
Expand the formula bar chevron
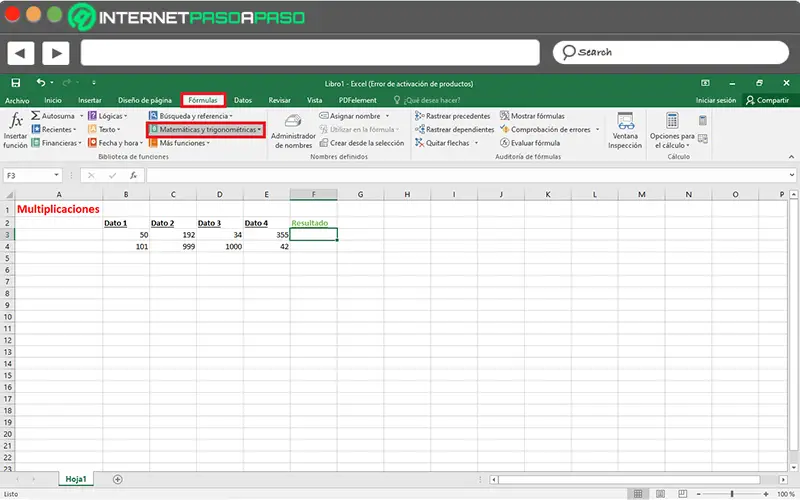pos(791,175)
